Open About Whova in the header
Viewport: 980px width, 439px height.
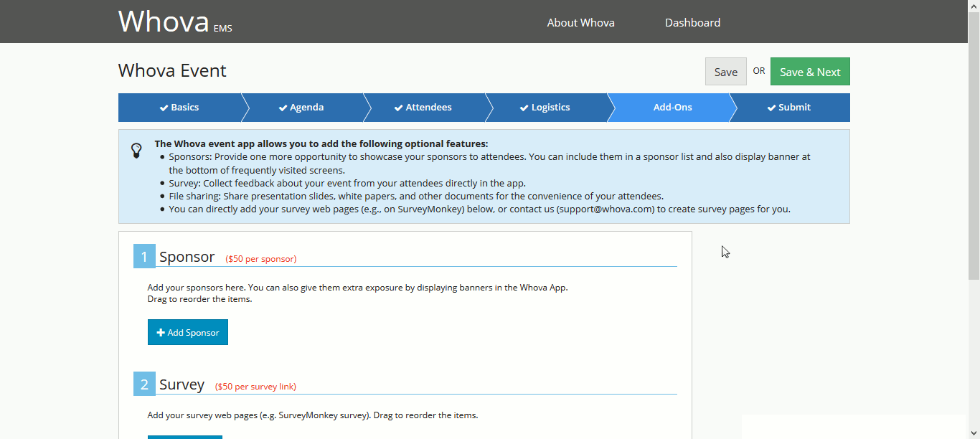tap(580, 23)
